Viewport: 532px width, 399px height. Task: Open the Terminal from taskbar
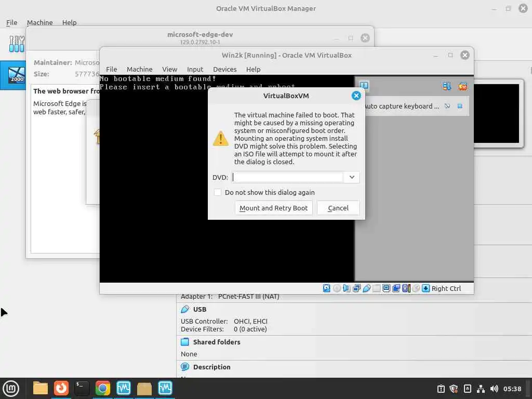pos(82,388)
